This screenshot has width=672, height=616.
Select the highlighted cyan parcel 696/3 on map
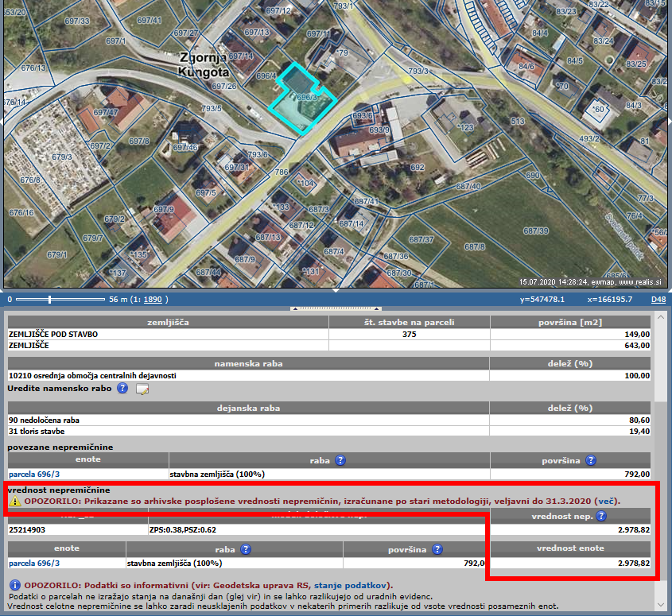301,99
